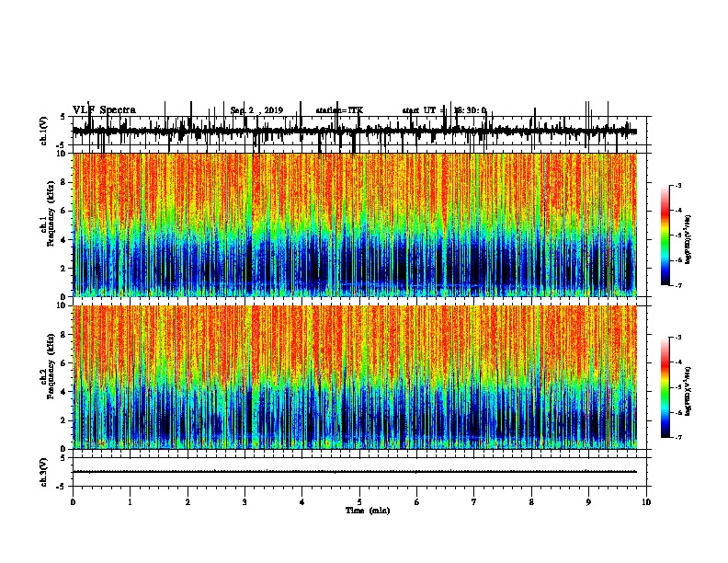This screenshot has height=563, width=728.
Task: Select the date label Sep. 2, 2019
Action: click(256, 110)
